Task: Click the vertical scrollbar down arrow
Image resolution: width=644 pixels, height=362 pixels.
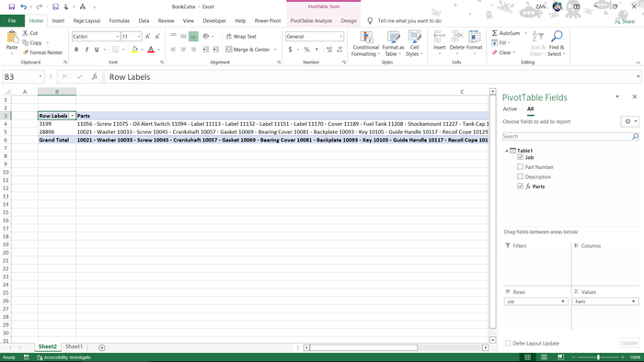Action: click(x=493, y=340)
